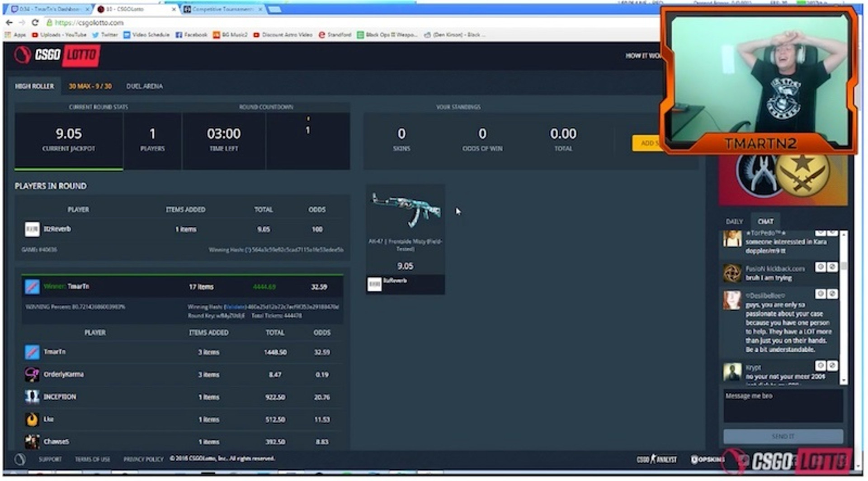This screenshot has height=481, width=868.
Task: Open the Uploads - YouTube bookmark
Action: click(x=59, y=35)
